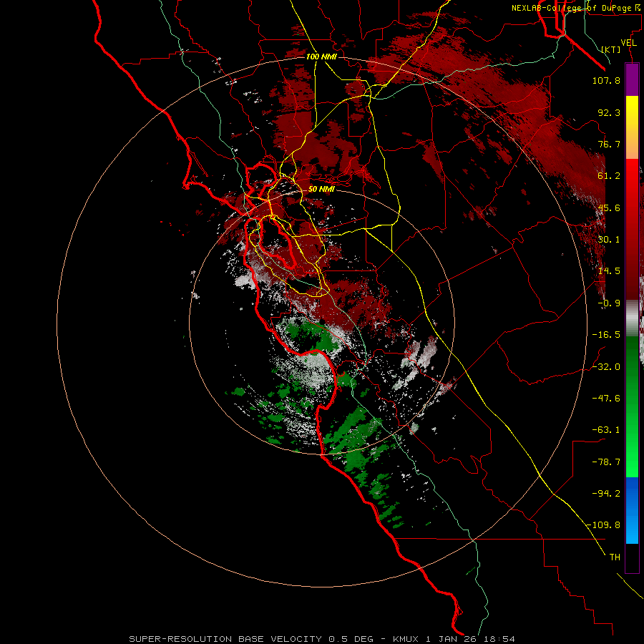Click the purple segment of color scale
The image size is (644, 644).
632,79
